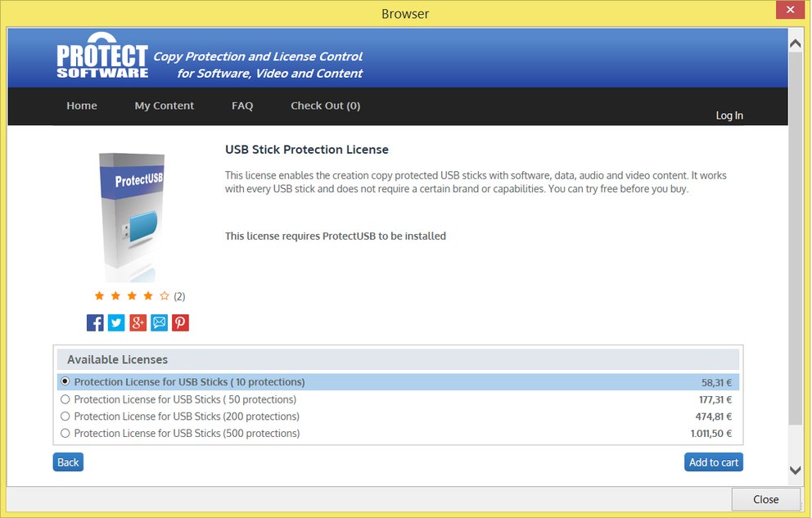Pin product using Pinterest icon
Viewport: 812px width, 518px height.
[180, 322]
